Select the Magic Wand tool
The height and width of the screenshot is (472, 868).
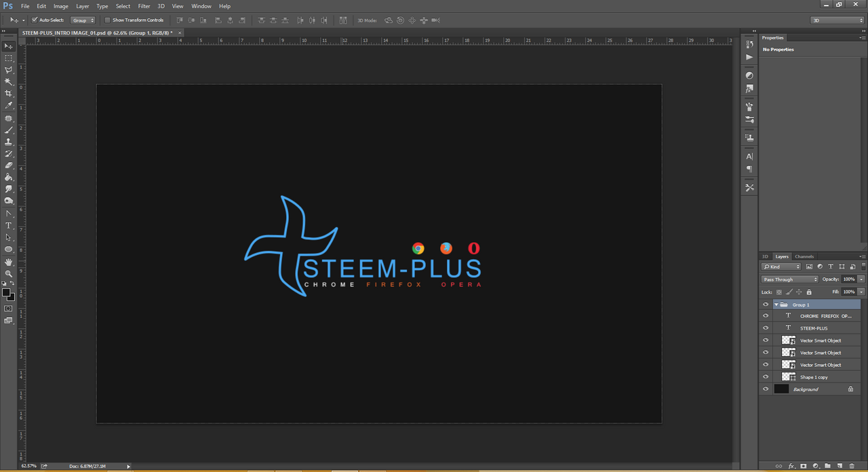[9, 82]
